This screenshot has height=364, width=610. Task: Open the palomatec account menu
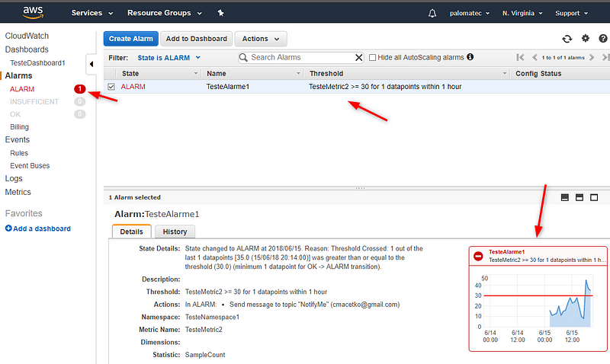(470, 13)
